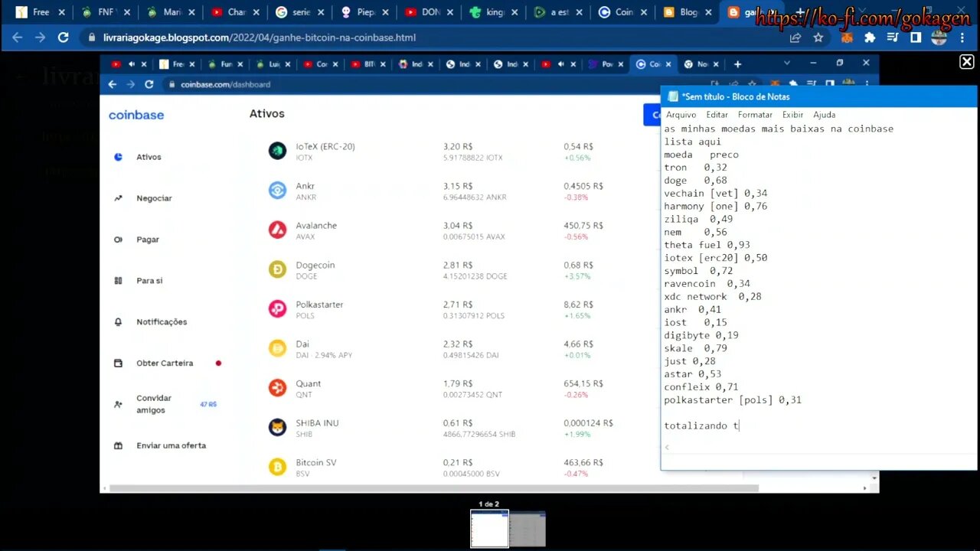Click Quant price 654,15 R$
The height and width of the screenshot is (551, 980).
coord(583,384)
